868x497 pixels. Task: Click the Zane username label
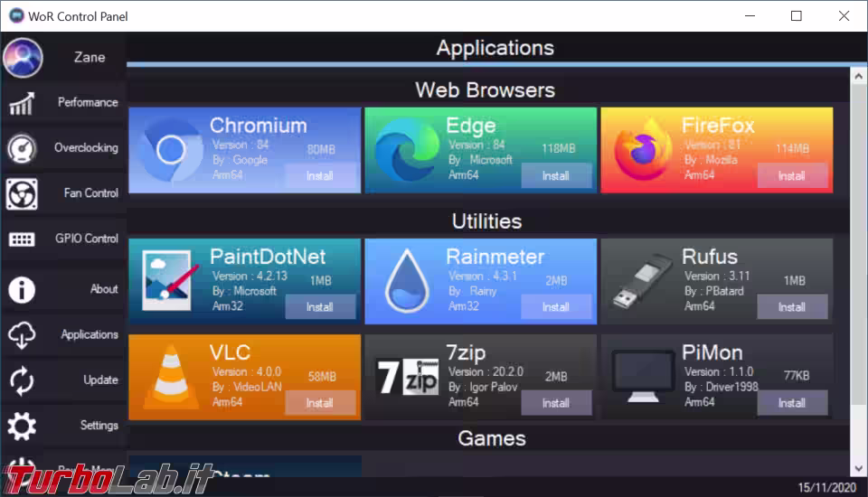90,58
